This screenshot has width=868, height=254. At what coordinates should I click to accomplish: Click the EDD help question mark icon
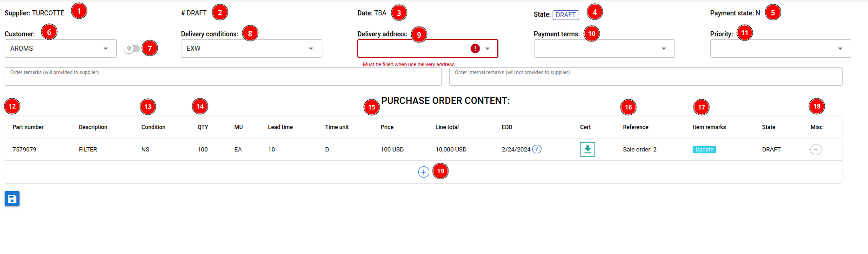(x=537, y=149)
